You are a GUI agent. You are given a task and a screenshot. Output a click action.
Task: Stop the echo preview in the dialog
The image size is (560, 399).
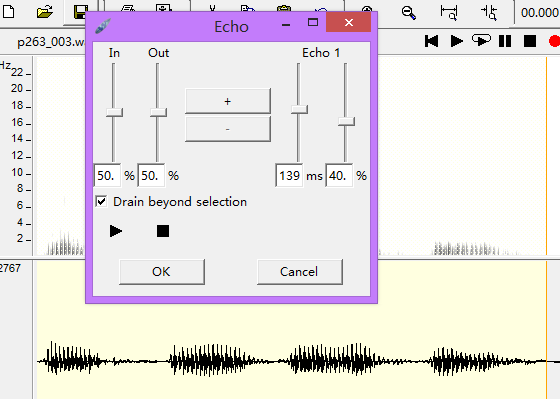pos(163,231)
